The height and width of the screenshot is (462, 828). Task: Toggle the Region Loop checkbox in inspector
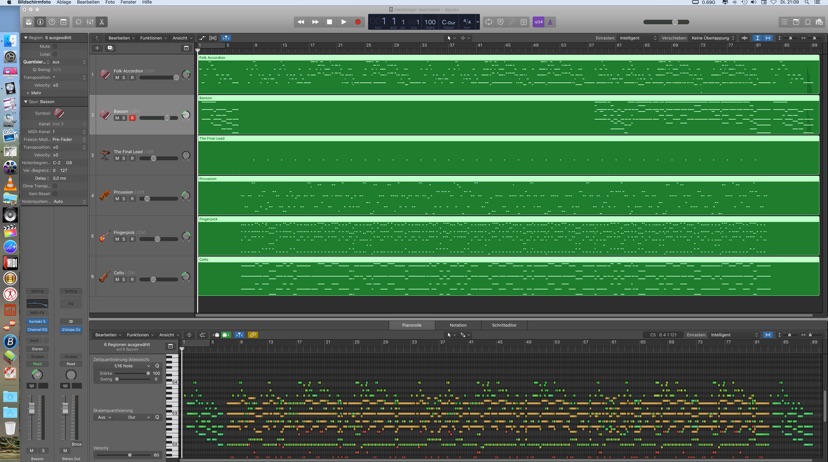(55, 54)
